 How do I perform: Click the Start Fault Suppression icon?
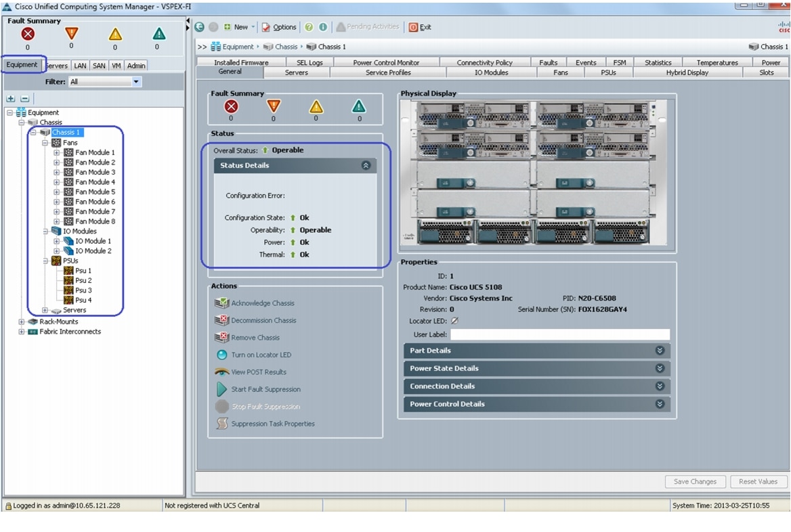[221, 389]
